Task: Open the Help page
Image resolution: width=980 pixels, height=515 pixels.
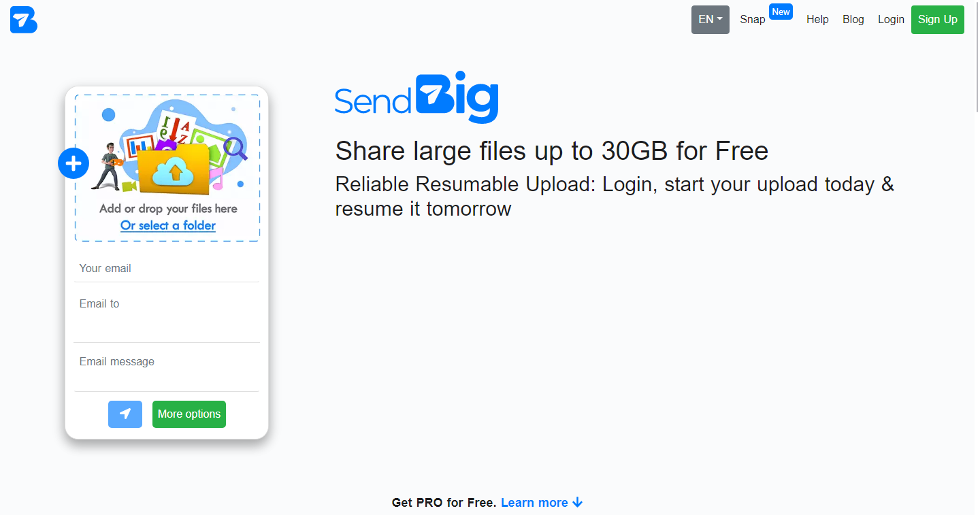Action: click(817, 19)
